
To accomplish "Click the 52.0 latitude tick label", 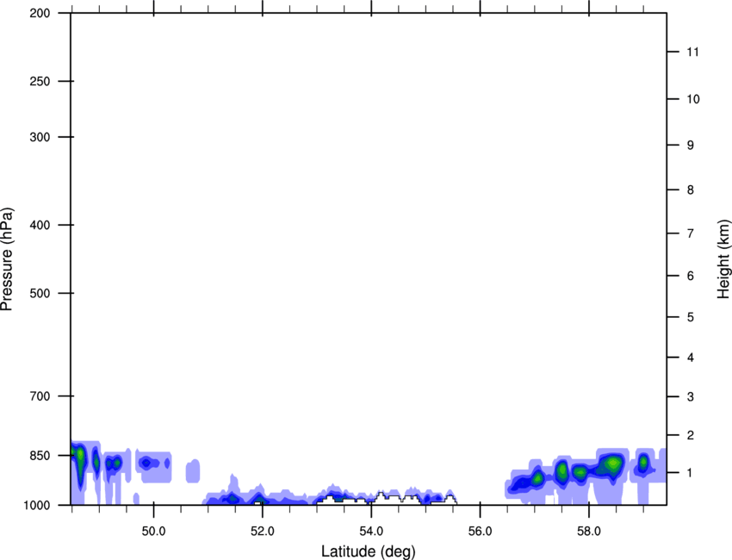I will pyautogui.click(x=263, y=532).
